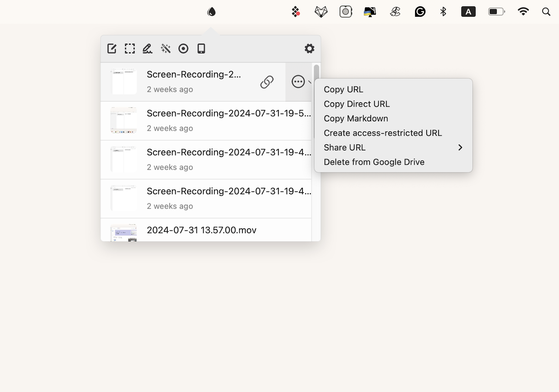Click the magic wand tool

(166, 49)
